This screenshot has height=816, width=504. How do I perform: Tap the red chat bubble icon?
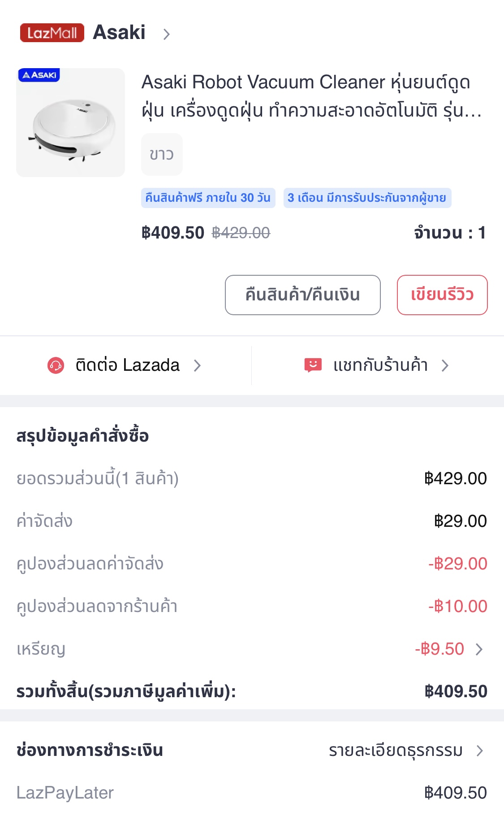point(313,365)
